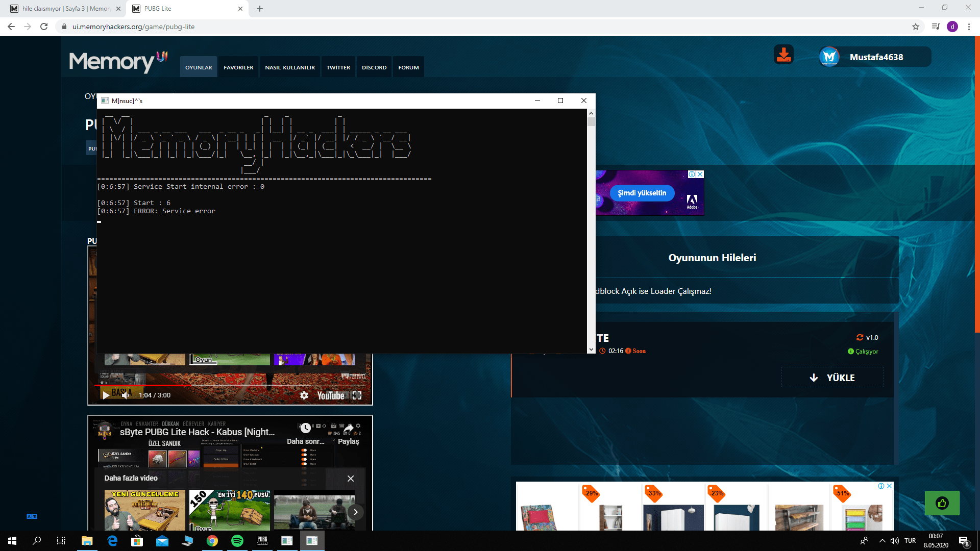The height and width of the screenshot is (551, 980).
Task: Show next suggested videos with arrow
Action: [356, 512]
